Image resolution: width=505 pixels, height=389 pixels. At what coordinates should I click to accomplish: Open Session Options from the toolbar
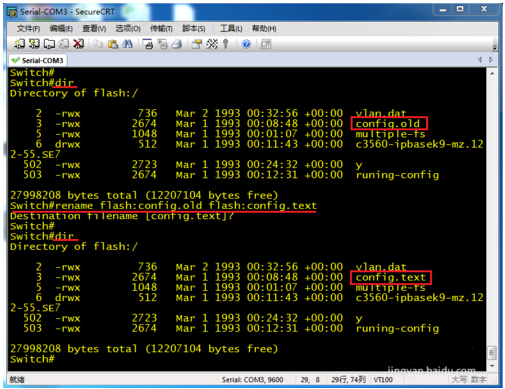click(197, 44)
